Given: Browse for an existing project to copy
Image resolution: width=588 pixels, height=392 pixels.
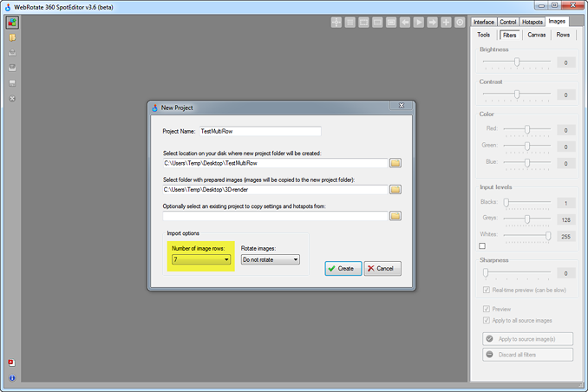Looking at the screenshot, I should pos(395,215).
